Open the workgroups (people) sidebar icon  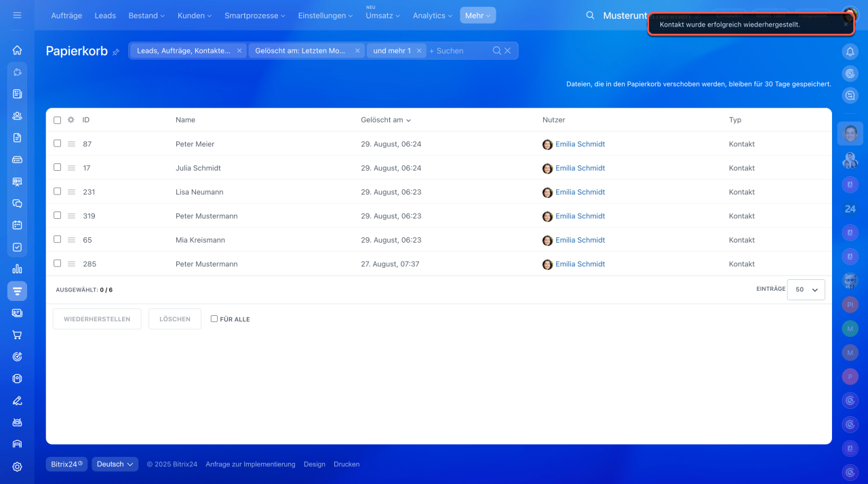(x=17, y=116)
